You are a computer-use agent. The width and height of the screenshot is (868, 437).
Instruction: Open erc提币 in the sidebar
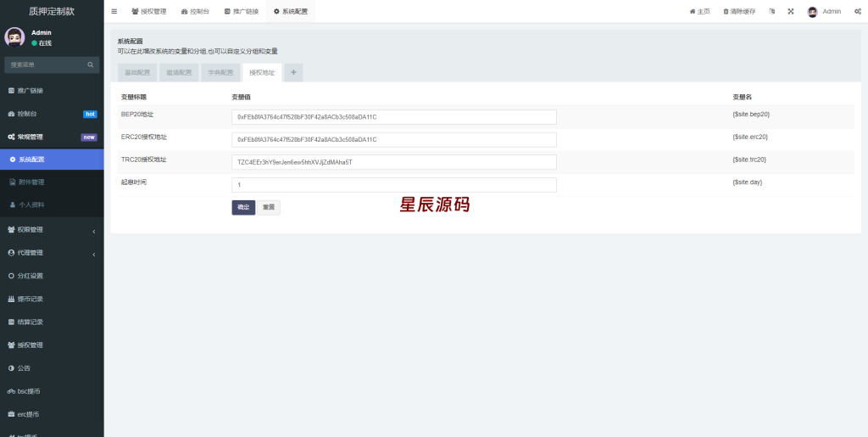[x=52, y=414]
